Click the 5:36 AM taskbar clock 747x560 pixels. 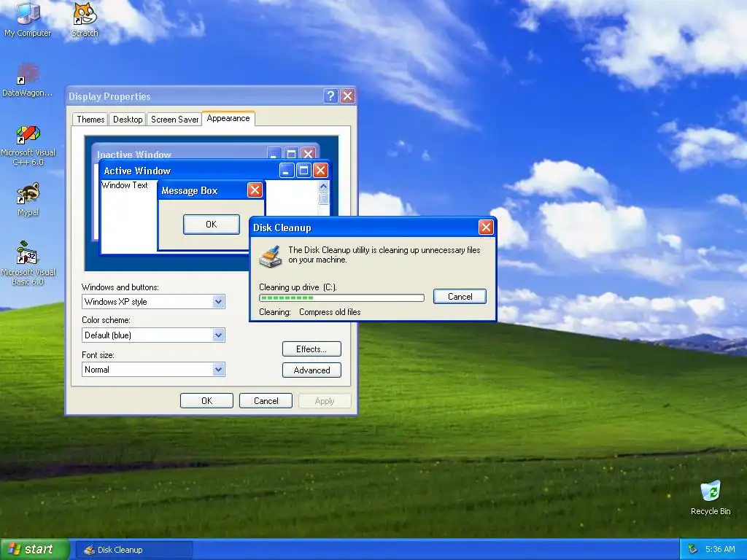click(720, 550)
